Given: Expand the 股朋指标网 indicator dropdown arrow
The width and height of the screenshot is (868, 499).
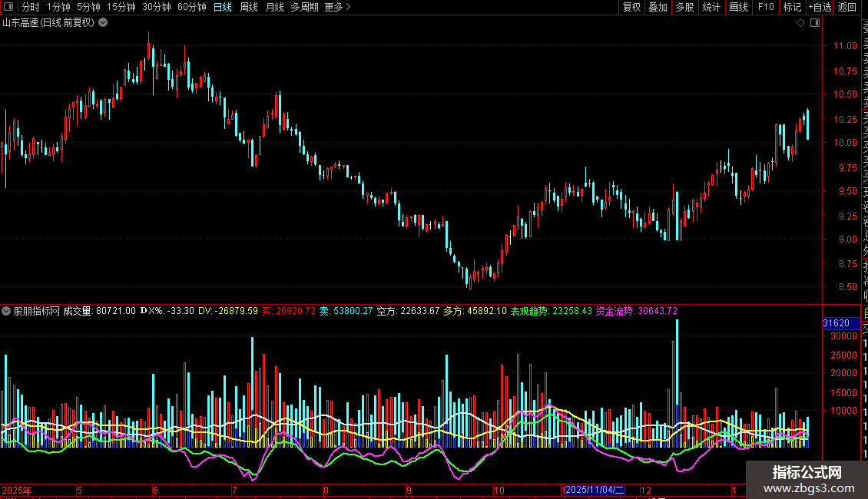Looking at the screenshot, I should [x=6, y=311].
